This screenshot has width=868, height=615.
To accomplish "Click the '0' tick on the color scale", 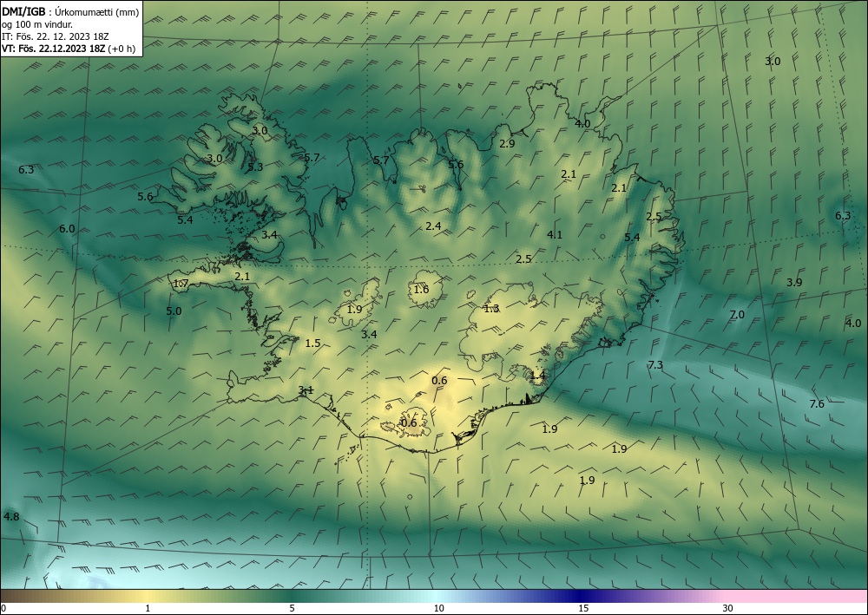I will pyautogui.click(x=3, y=608).
